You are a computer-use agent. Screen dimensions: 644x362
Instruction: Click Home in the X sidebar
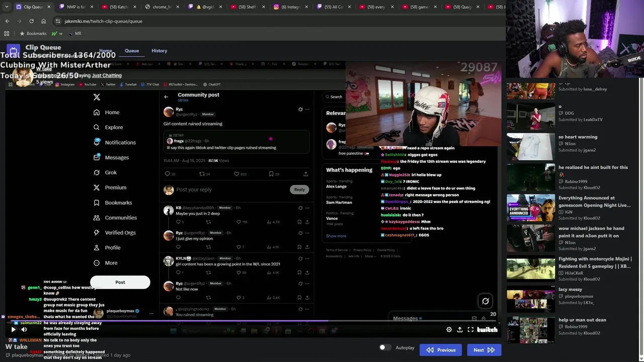(107, 112)
